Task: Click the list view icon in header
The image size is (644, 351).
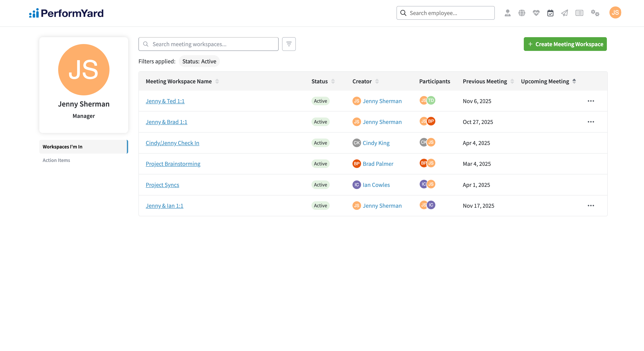Action: pos(579,13)
